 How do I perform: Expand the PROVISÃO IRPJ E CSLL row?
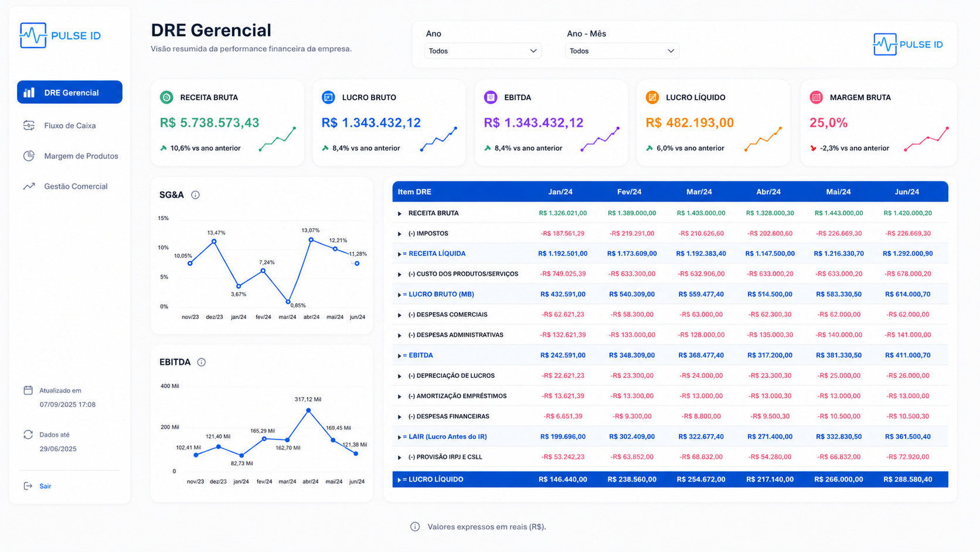coord(400,458)
